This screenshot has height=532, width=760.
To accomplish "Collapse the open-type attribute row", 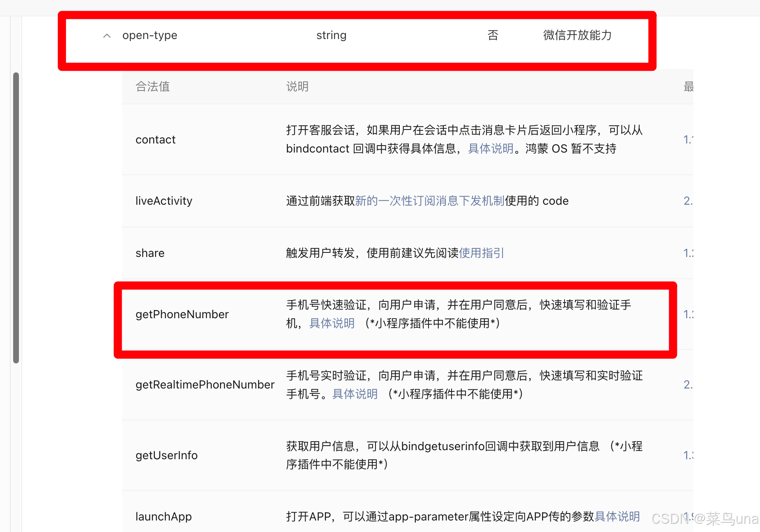I will coord(107,35).
